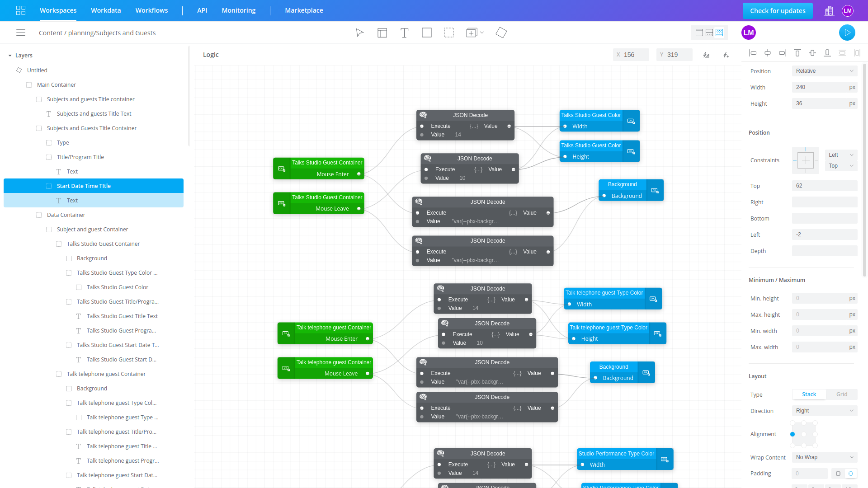Toggle the Main Container layer checkbox
The width and height of the screenshot is (868, 488).
point(29,85)
